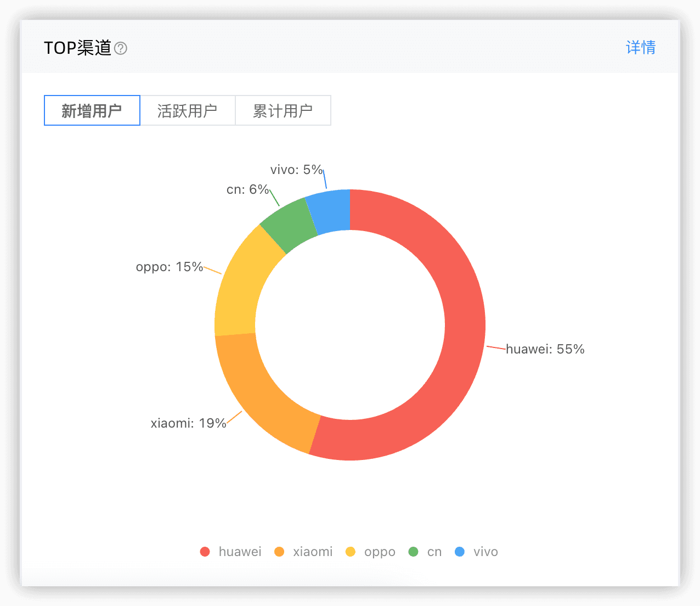Toggle the vivo legend blue dot
700x606 pixels.
(460, 552)
